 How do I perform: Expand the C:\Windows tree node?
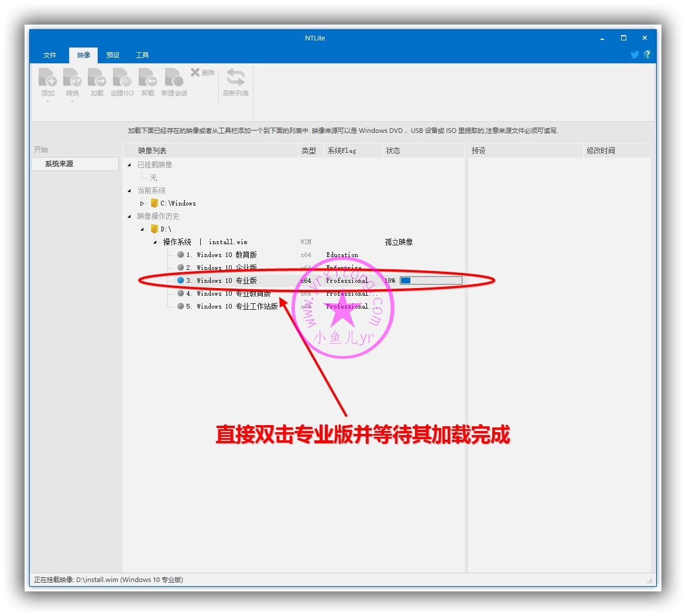pyautogui.click(x=142, y=204)
